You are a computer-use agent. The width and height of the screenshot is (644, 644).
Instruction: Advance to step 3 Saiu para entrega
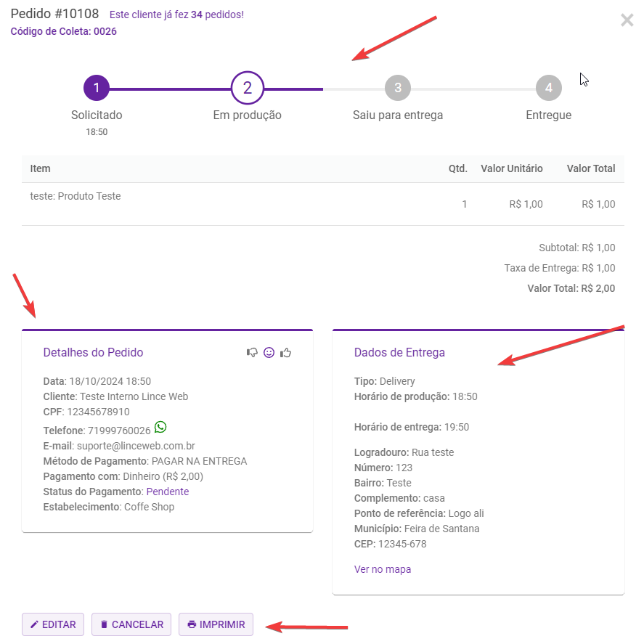pyautogui.click(x=398, y=89)
